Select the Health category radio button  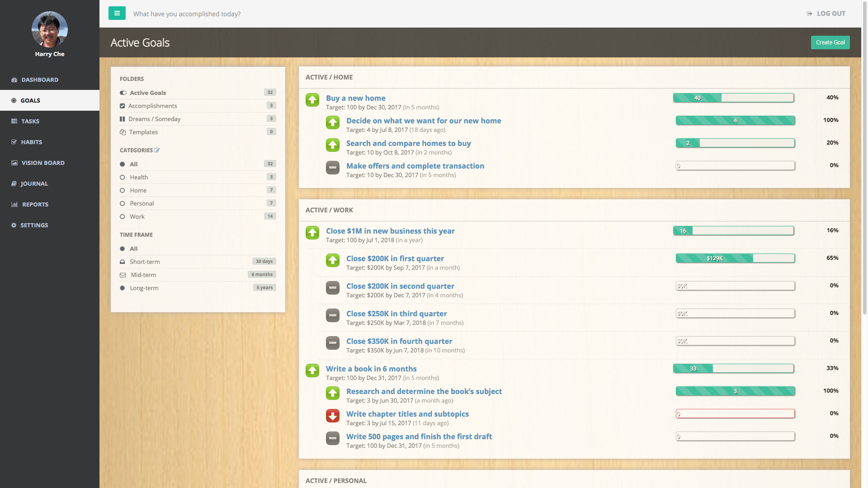point(123,178)
